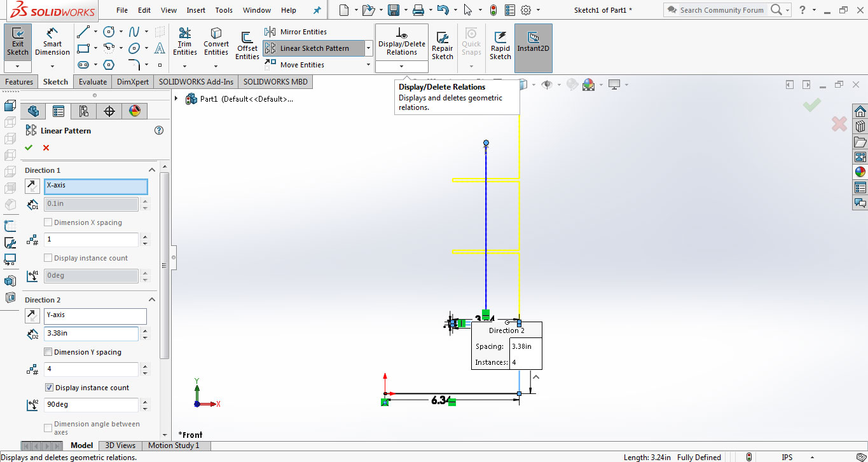Click the Move Entities button

(294, 65)
